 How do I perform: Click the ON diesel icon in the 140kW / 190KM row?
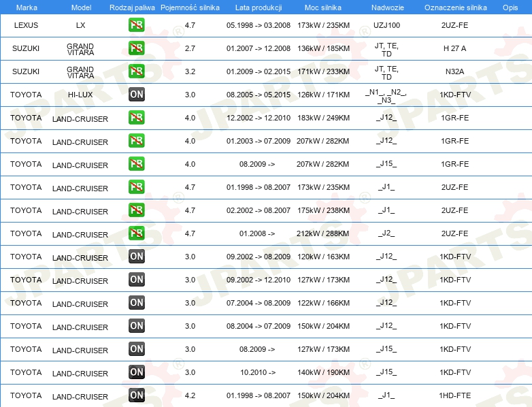click(x=136, y=372)
